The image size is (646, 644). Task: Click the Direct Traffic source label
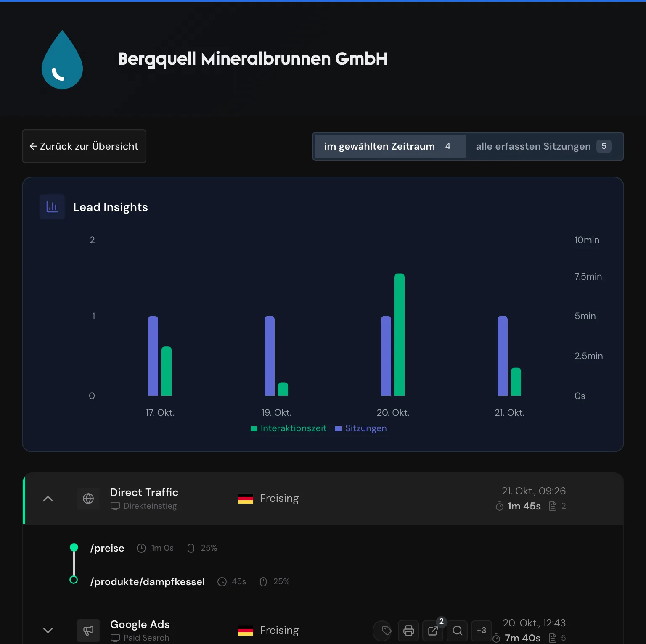tap(144, 492)
